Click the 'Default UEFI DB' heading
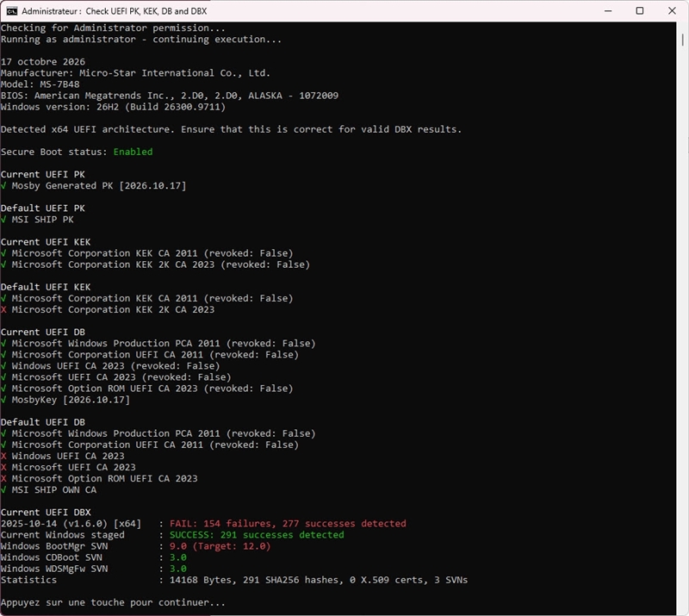The image size is (689, 616). click(x=43, y=422)
